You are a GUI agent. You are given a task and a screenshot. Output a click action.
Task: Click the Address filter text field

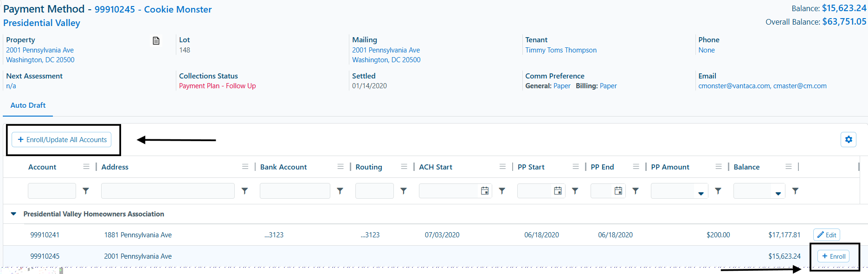click(x=167, y=191)
